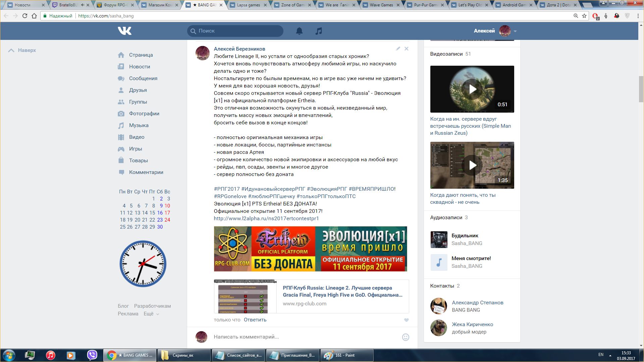
Task: Play the Меня смотрите! audio track
Action: [439, 262]
